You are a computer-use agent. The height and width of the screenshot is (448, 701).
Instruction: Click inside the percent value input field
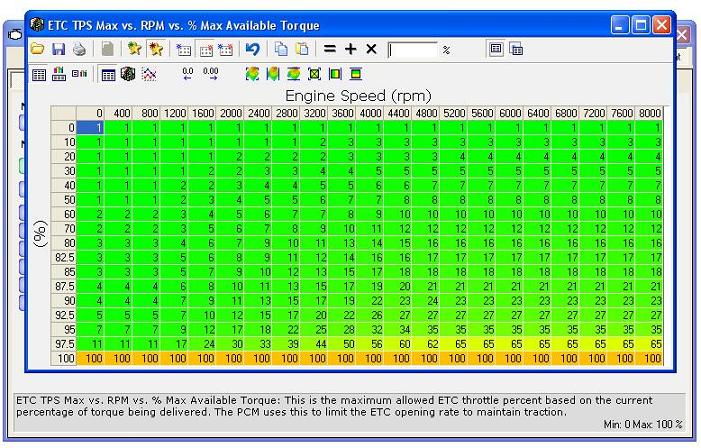pos(413,48)
